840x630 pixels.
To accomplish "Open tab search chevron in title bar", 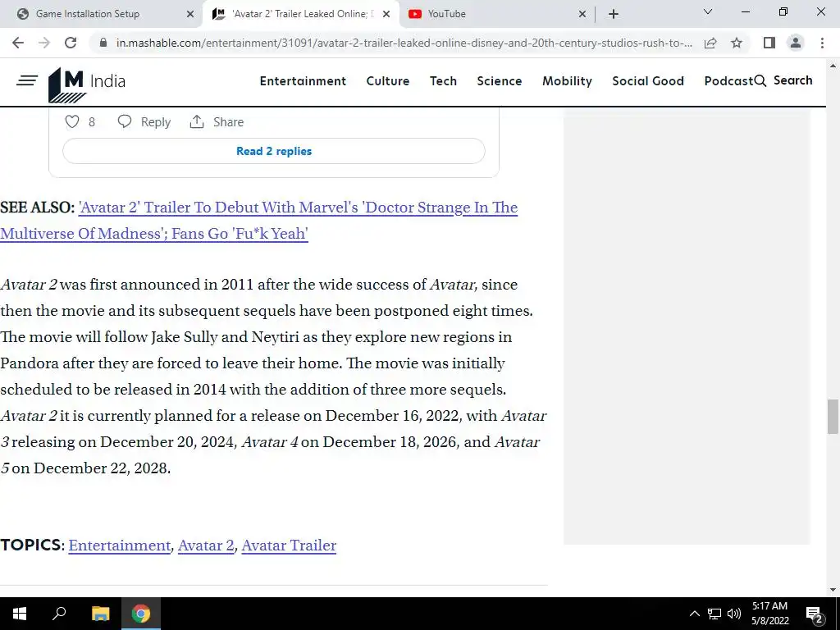I will point(708,11).
